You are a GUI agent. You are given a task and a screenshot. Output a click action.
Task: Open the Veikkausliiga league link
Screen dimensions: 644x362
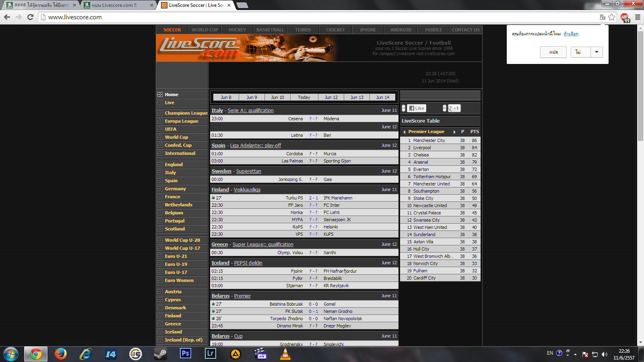pyautogui.click(x=247, y=190)
